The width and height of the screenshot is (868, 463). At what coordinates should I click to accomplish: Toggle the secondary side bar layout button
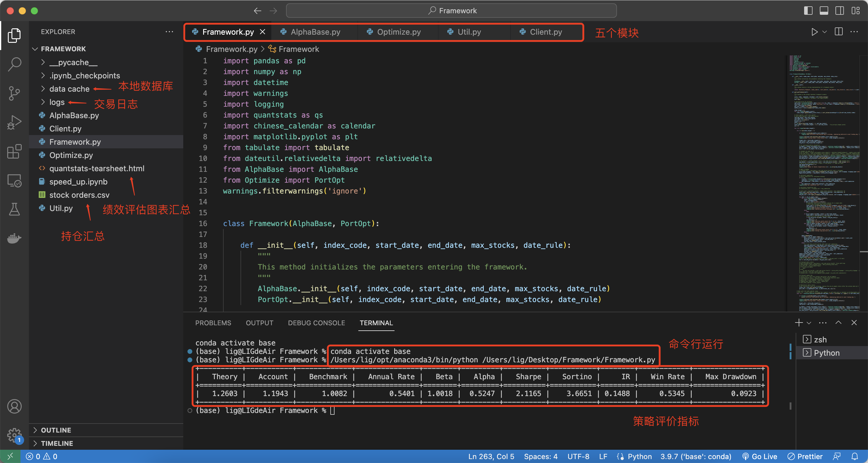839,11
